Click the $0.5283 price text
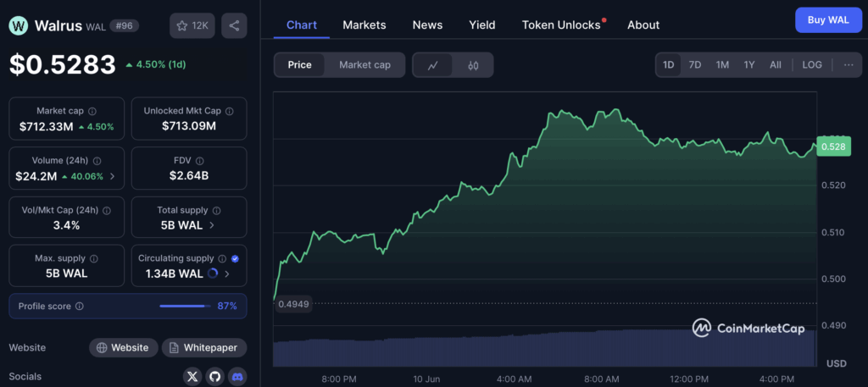Screen dimensions: 868x387 [x=63, y=64]
